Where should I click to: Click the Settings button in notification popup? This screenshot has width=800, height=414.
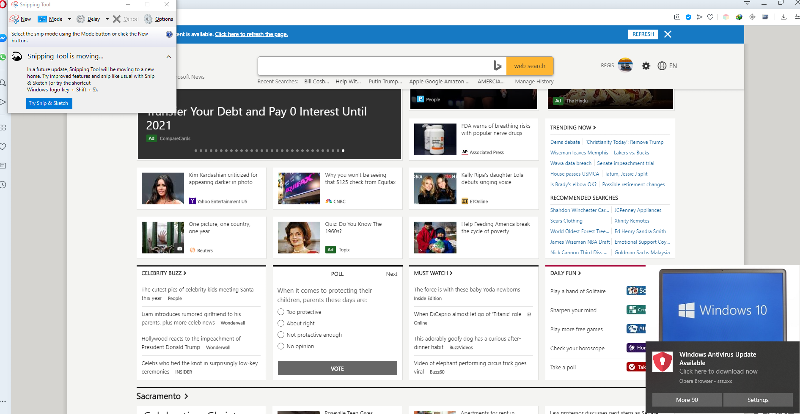point(760,400)
